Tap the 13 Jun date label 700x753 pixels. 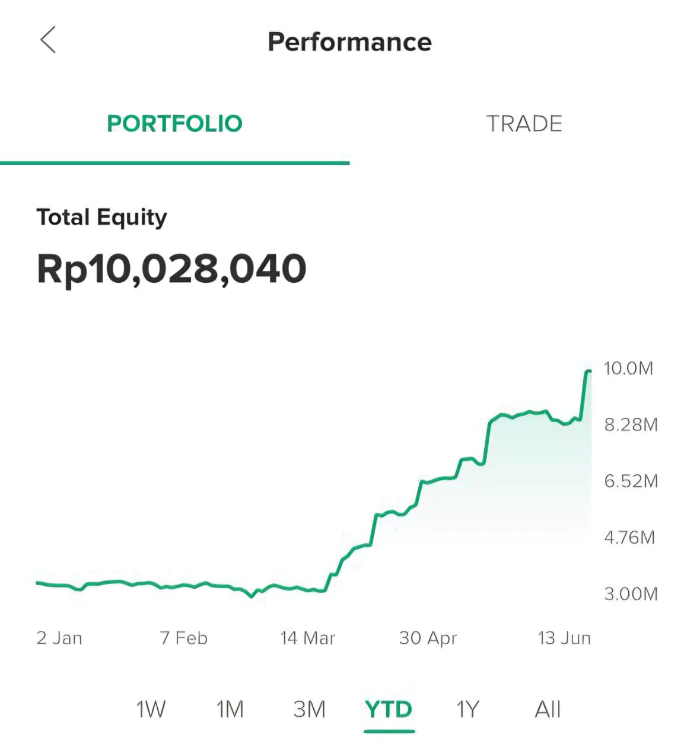[564, 638]
